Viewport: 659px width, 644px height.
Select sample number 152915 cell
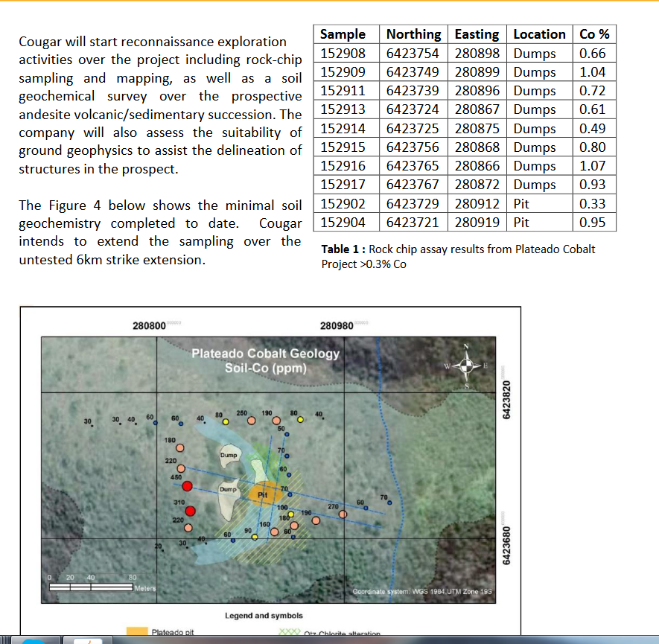346,147
